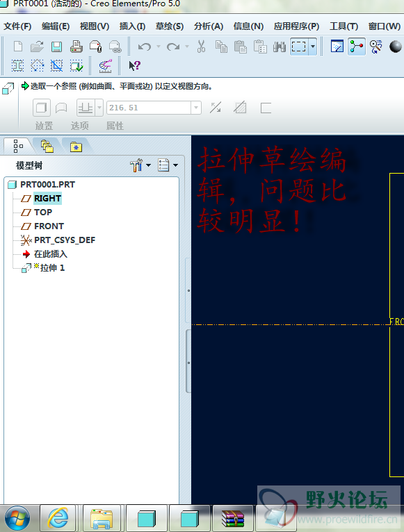Open the 信息(N) menu
This screenshot has width=404, height=532.
pos(248,26)
